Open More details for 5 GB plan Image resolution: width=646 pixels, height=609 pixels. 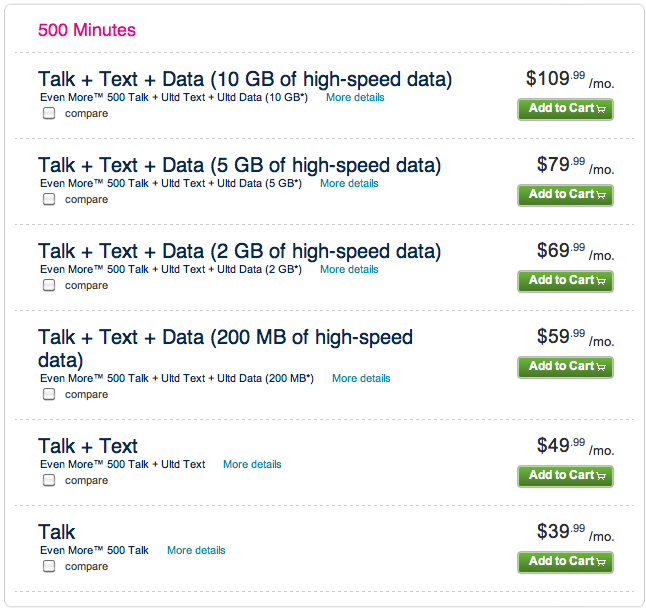[349, 183]
